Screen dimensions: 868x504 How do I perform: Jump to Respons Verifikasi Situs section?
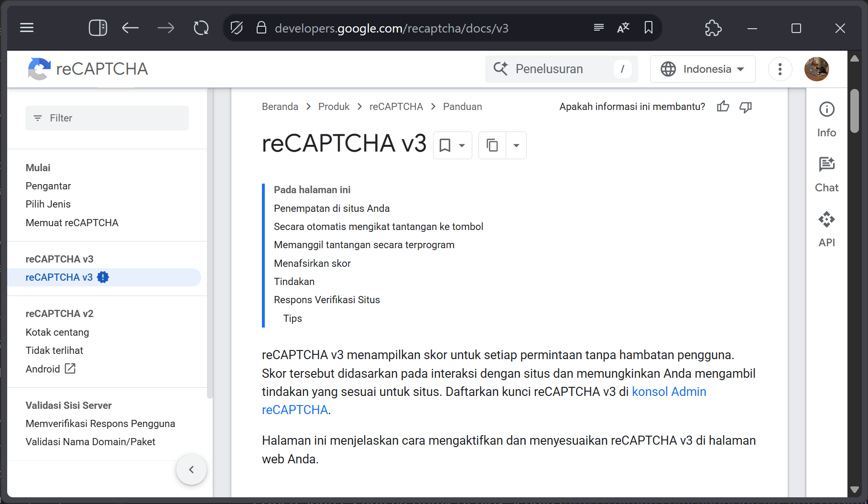pos(327,300)
